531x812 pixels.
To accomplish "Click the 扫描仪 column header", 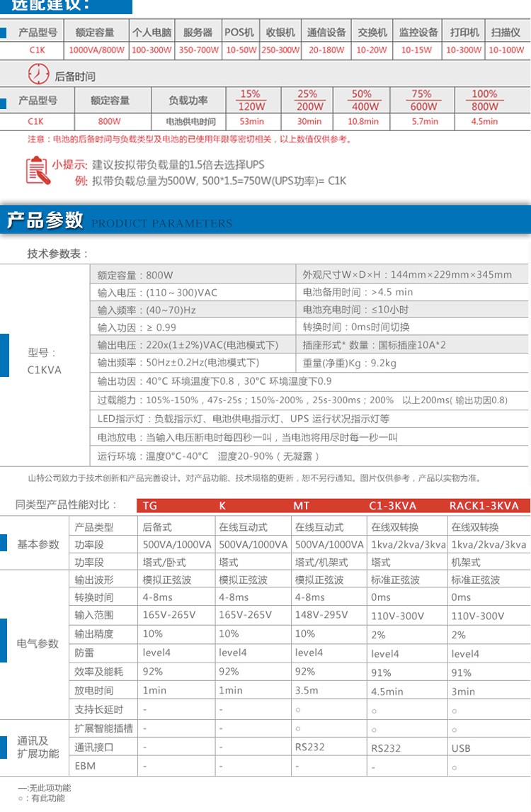I will [506, 32].
